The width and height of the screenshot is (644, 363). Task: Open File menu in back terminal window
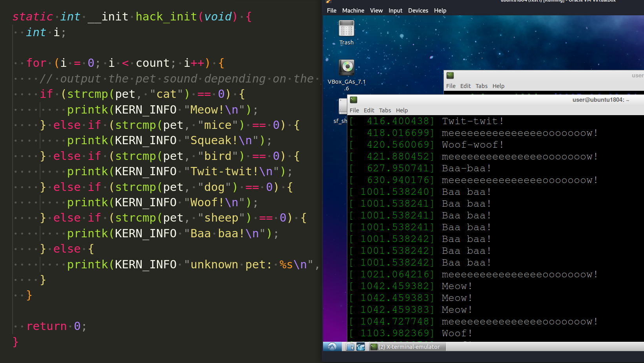(x=451, y=86)
